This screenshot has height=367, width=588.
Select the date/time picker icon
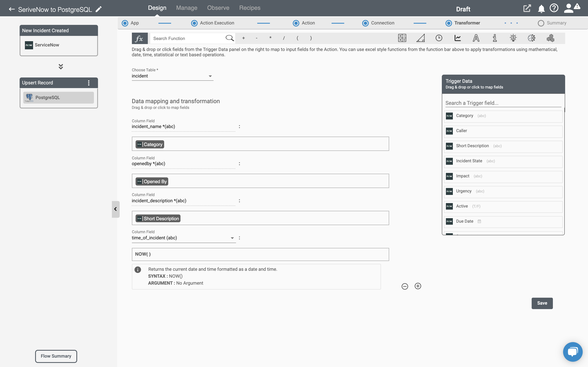coord(439,38)
